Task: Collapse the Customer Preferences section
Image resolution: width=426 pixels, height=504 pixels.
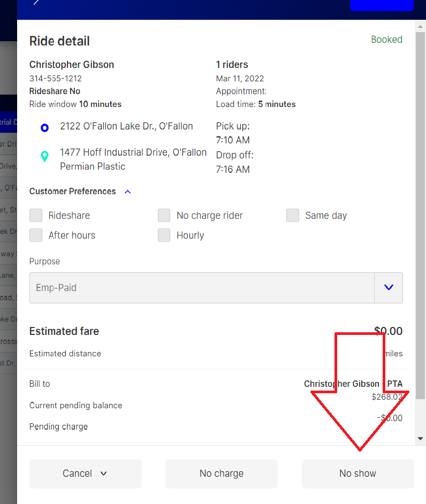Action: tap(127, 192)
